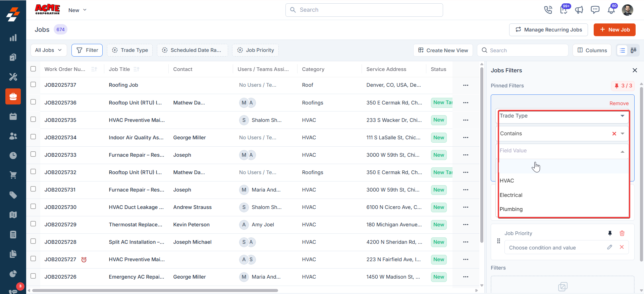Open the price tag sidebar icon

coord(13,195)
